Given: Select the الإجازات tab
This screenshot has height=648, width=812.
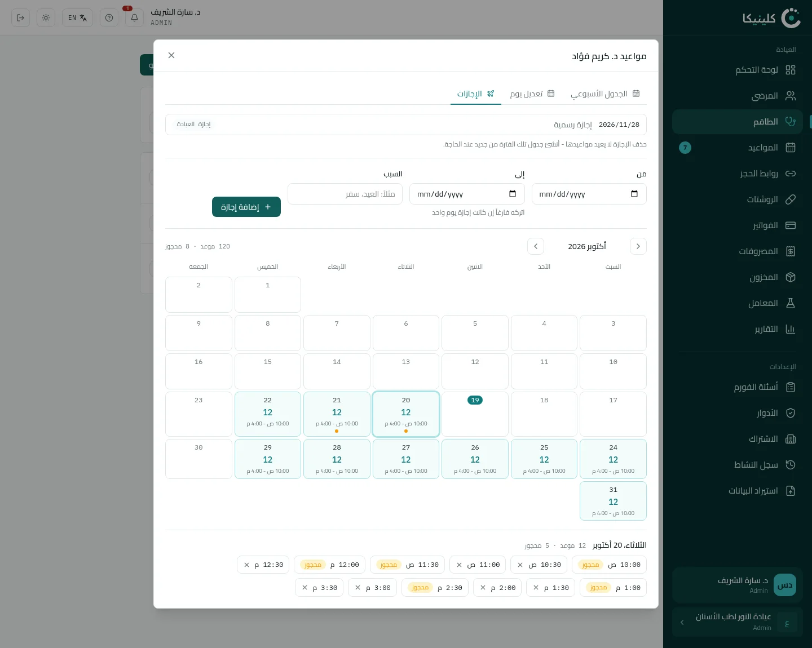Looking at the screenshot, I should (476, 94).
